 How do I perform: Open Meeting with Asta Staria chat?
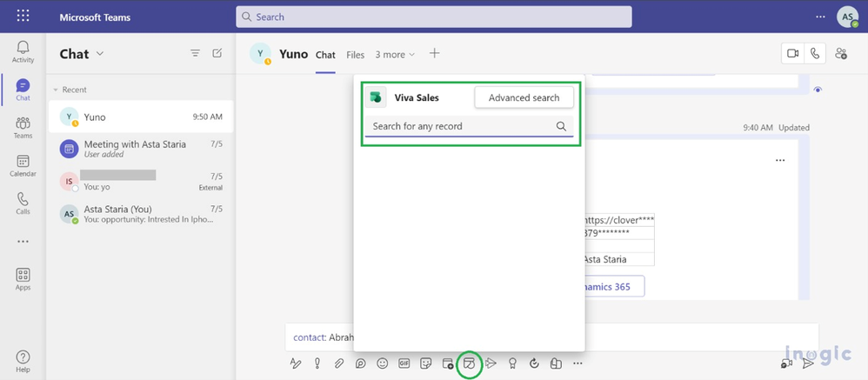141,149
